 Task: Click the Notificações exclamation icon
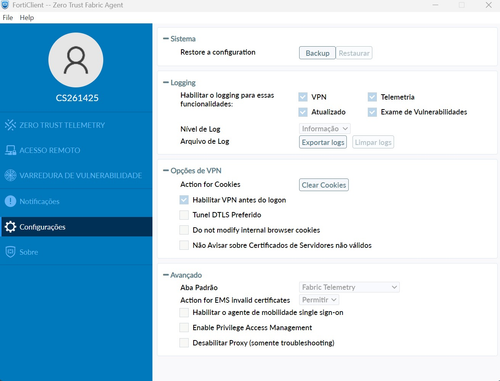click(x=10, y=201)
